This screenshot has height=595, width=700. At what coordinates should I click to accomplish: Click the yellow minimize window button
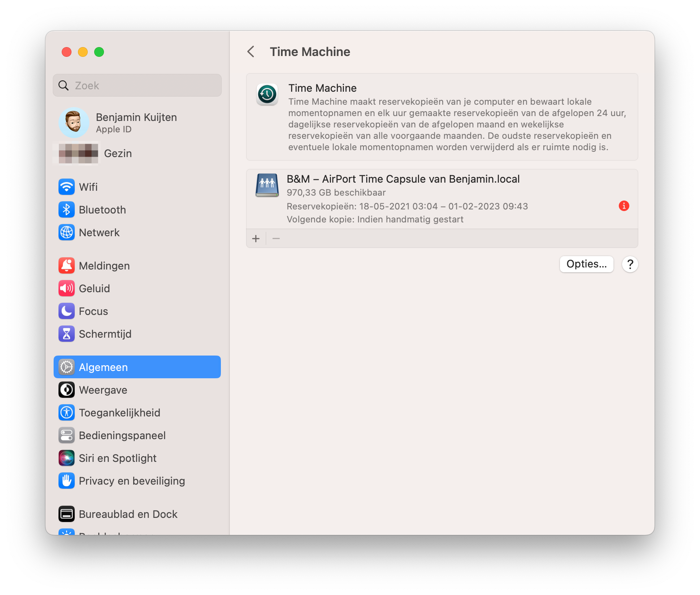[x=83, y=52]
